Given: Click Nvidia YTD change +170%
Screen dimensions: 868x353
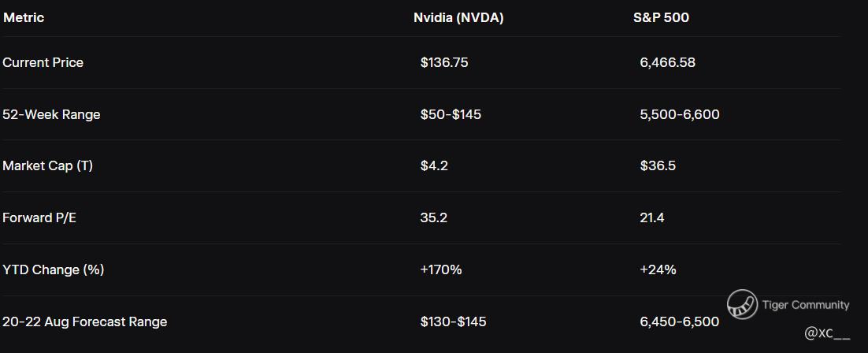Looking at the screenshot, I should pyautogui.click(x=441, y=269).
